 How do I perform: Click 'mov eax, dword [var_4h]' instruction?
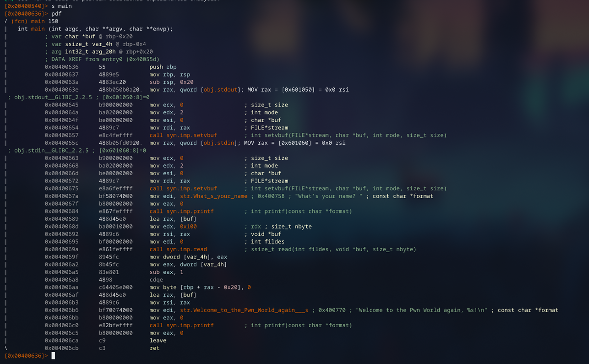[188, 264]
